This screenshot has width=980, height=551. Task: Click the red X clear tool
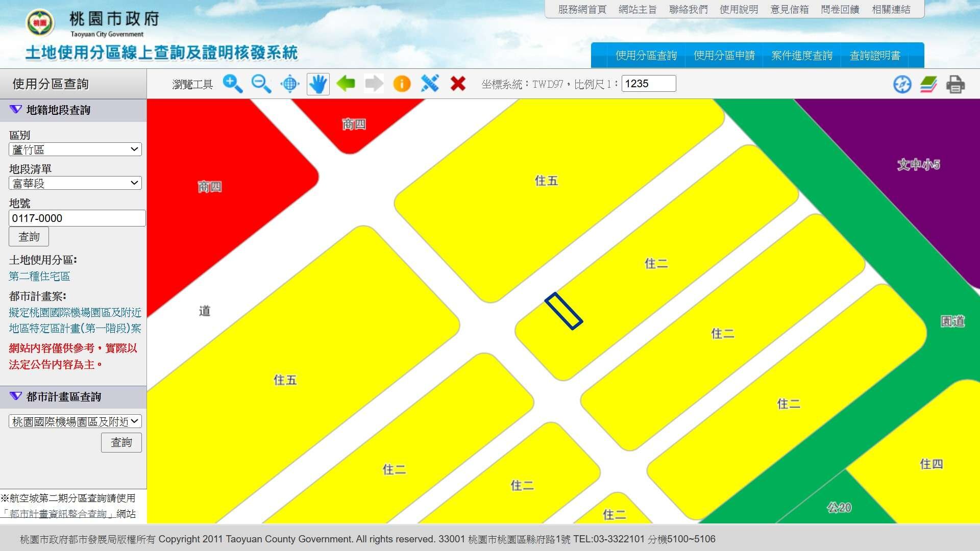(458, 83)
